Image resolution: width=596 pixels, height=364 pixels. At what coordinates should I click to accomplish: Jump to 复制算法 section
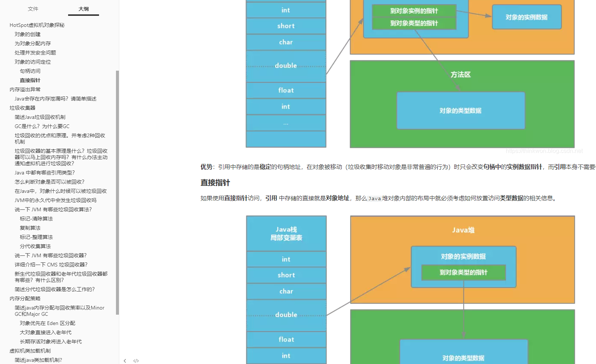pos(30,227)
